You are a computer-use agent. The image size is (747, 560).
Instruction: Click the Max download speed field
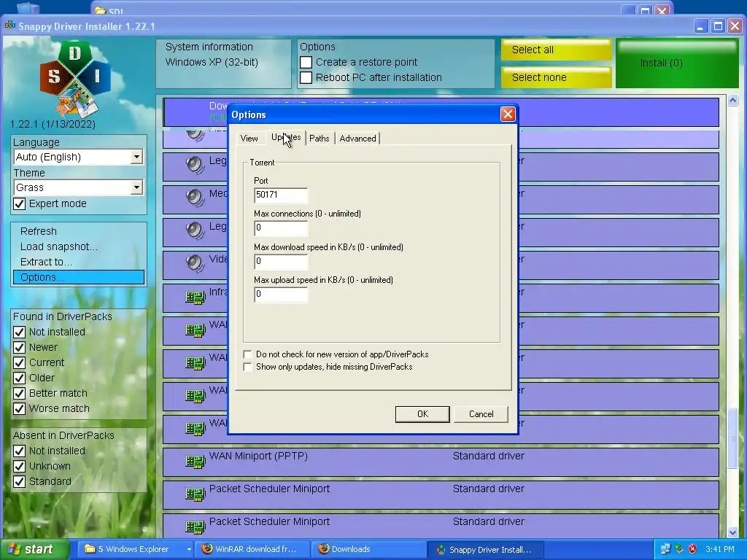281,261
